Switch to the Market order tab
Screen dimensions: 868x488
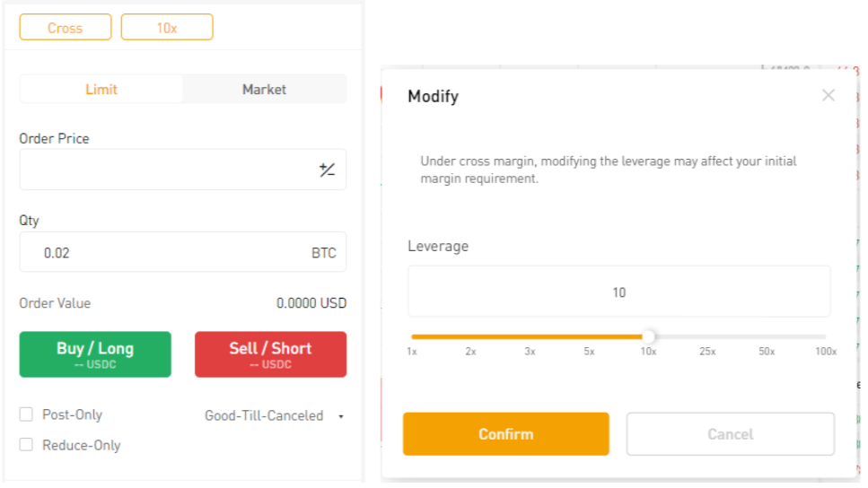(x=264, y=89)
